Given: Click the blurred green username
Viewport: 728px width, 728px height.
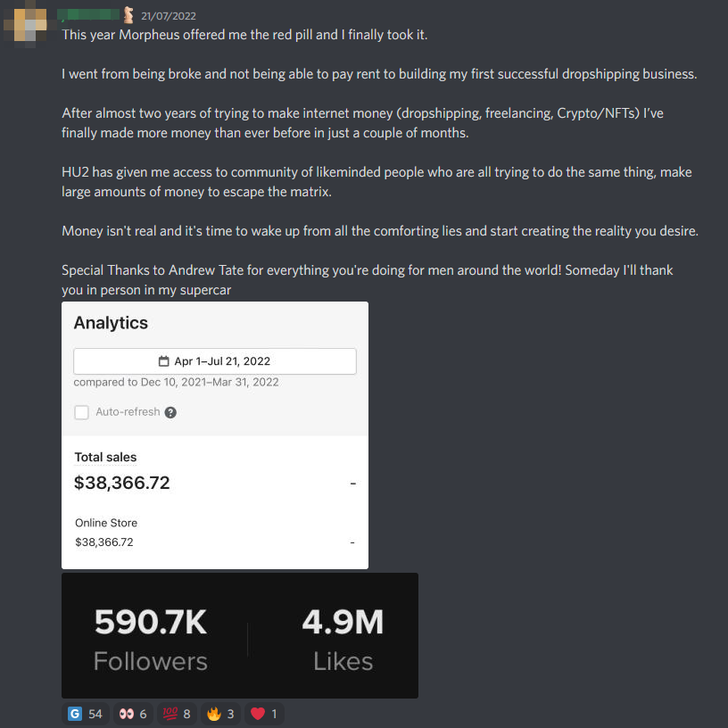Looking at the screenshot, I should [x=88, y=15].
